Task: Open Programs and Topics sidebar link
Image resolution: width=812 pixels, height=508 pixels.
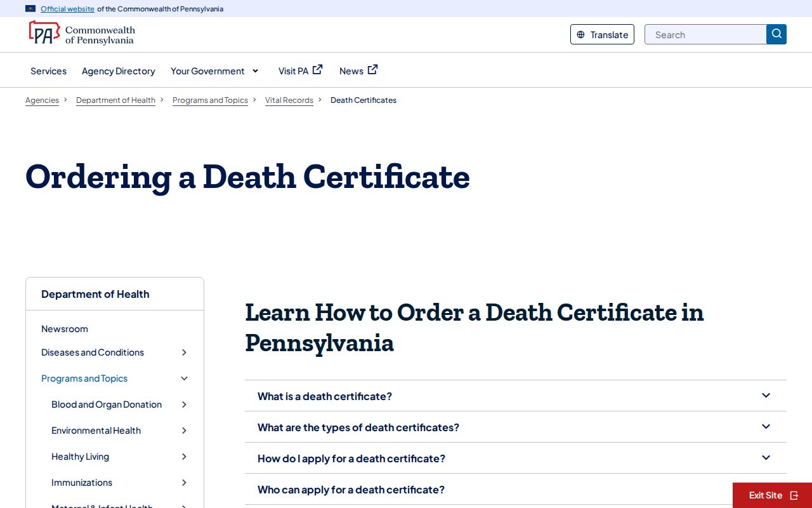Action: point(84,378)
